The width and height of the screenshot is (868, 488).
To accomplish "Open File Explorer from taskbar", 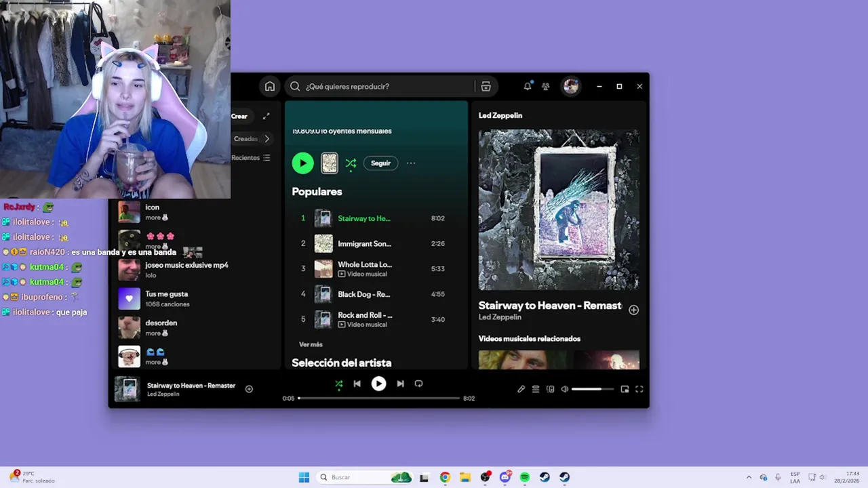I will 465,477.
